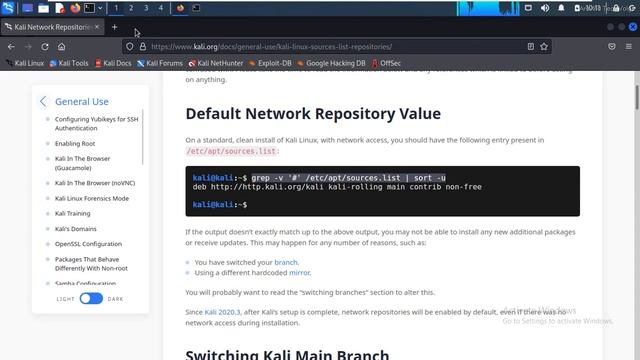Open the Kali Training page
Viewport: 640px width, 360px height.
[73, 213]
